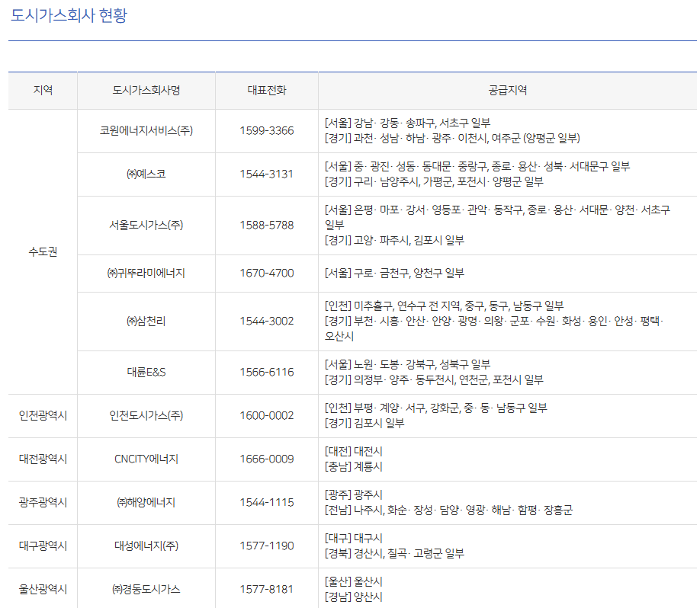Click supply line [전남] 나주시, 화순· 장성
The image size is (700, 608).
tap(448, 510)
